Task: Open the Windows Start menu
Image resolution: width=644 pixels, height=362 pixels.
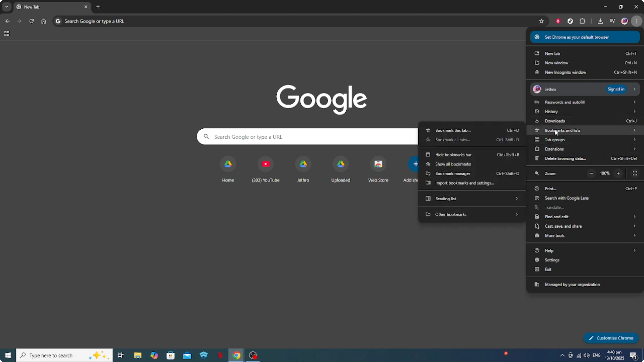Action: (x=8, y=355)
